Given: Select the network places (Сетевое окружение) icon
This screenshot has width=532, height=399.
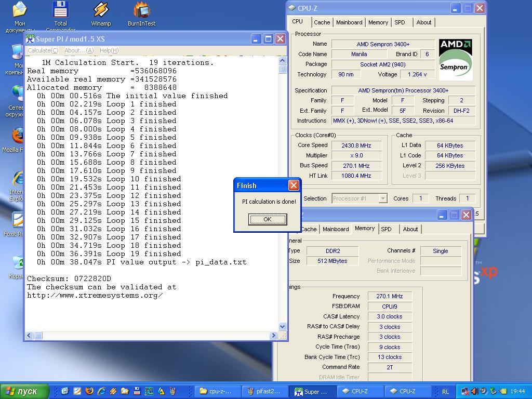Looking at the screenshot, I should click(15, 101).
